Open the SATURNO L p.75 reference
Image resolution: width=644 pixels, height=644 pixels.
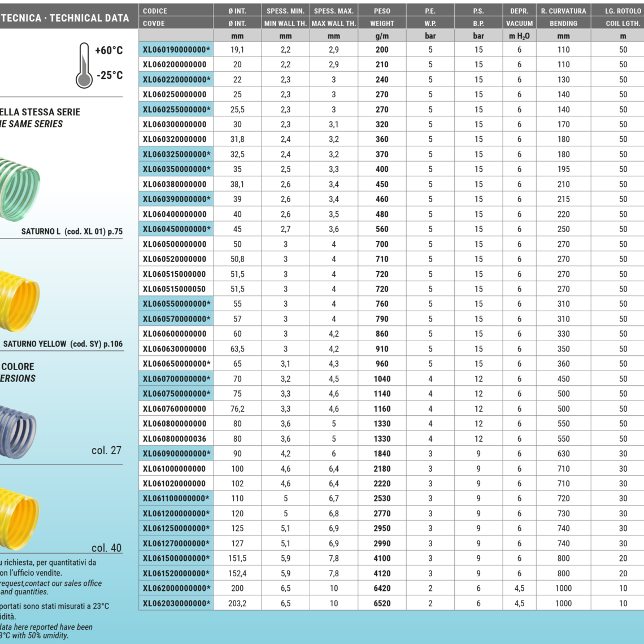click(72, 231)
